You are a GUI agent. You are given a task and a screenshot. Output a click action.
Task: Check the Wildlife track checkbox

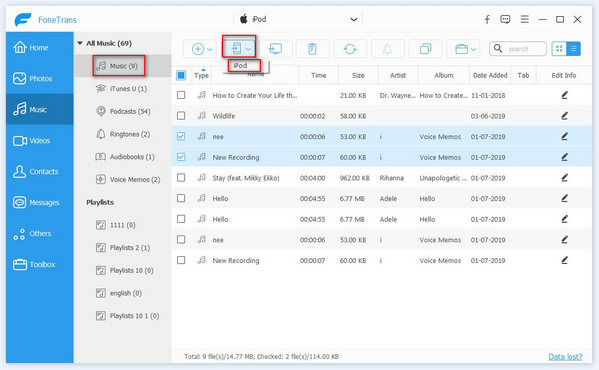point(181,116)
